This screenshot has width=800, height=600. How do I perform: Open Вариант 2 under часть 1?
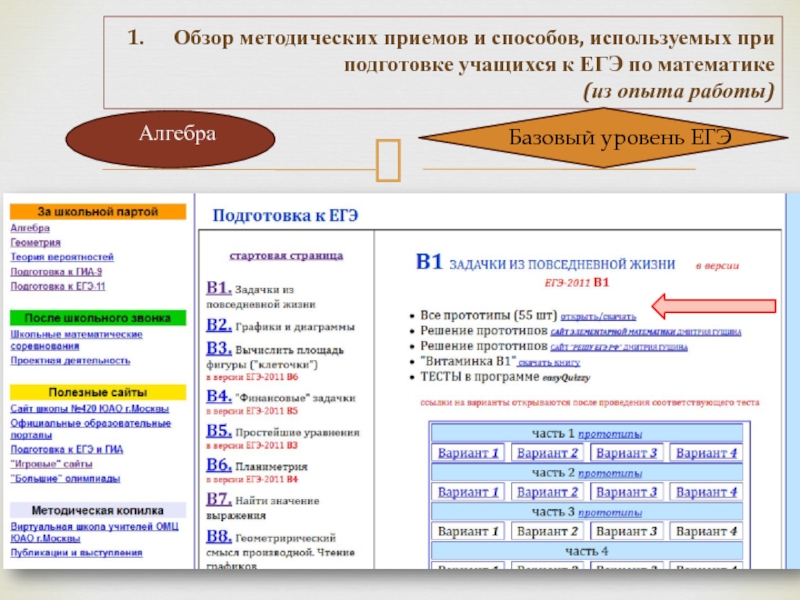pos(547,453)
